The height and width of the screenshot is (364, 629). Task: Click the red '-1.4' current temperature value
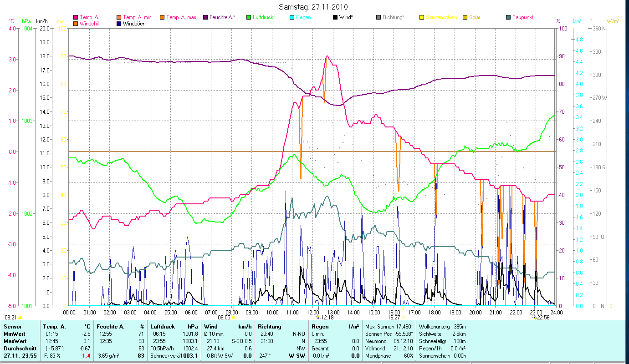pyautogui.click(x=86, y=356)
